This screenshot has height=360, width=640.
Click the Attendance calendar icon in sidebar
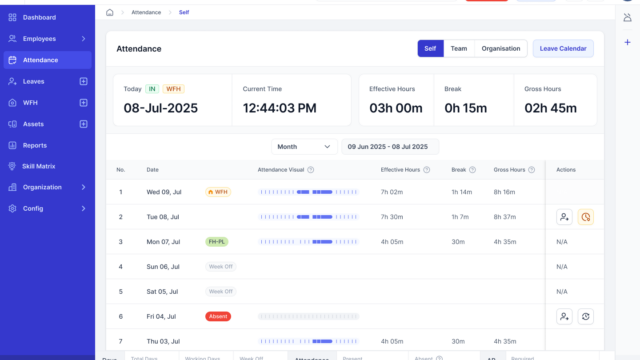click(12, 60)
